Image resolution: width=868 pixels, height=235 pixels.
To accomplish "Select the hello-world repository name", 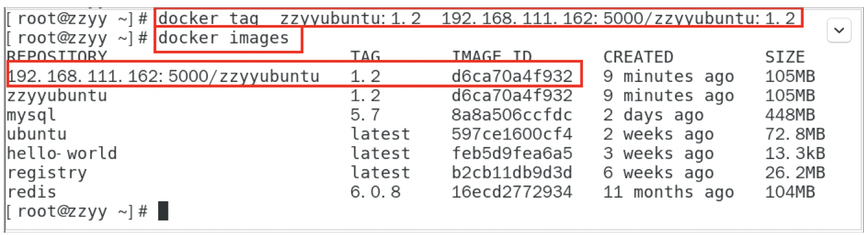I will 61,154.
